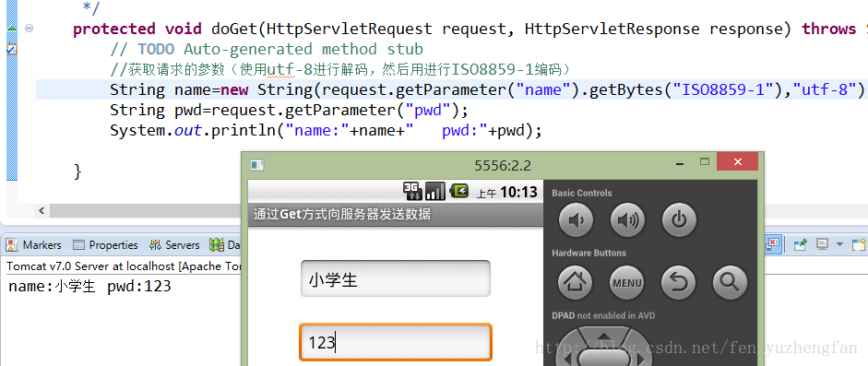Click the open new console icon
This screenshot has width=868, height=366.
[858, 243]
